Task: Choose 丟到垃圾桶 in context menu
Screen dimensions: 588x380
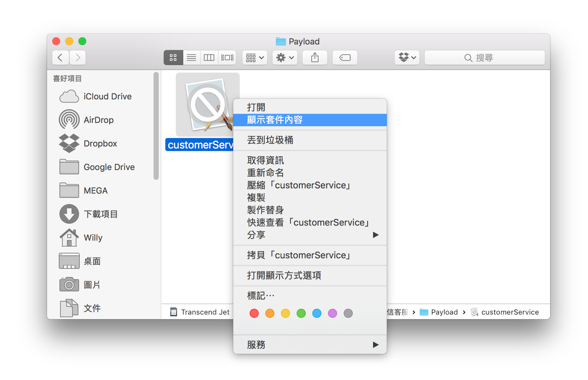Action: coord(310,140)
